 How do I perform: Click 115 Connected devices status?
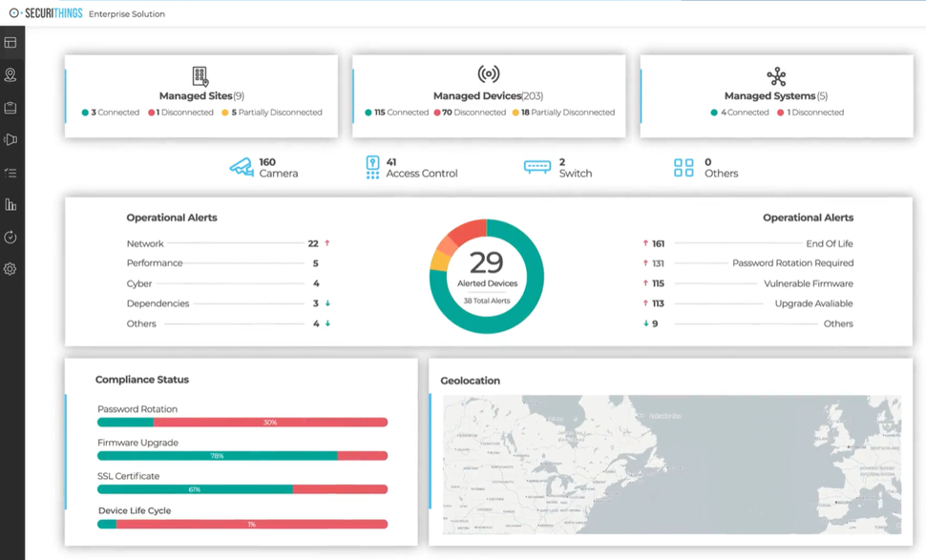[x=397, y=113]
